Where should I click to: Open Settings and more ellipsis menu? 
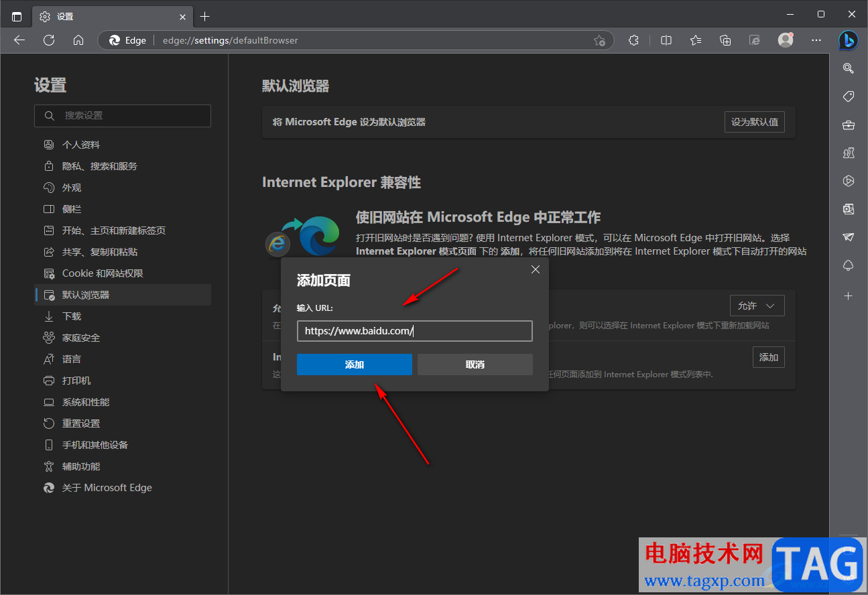click(x=816, y=40)
